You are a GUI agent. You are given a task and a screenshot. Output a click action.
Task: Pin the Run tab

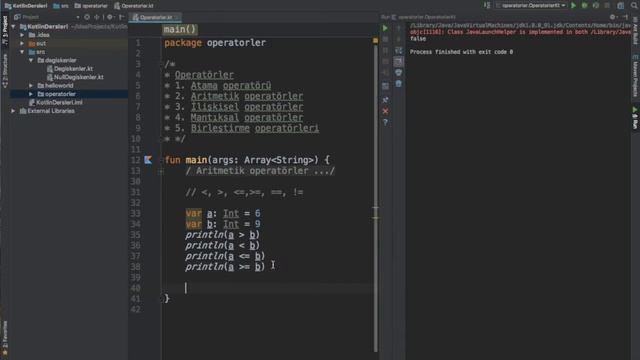coord(385,100)
